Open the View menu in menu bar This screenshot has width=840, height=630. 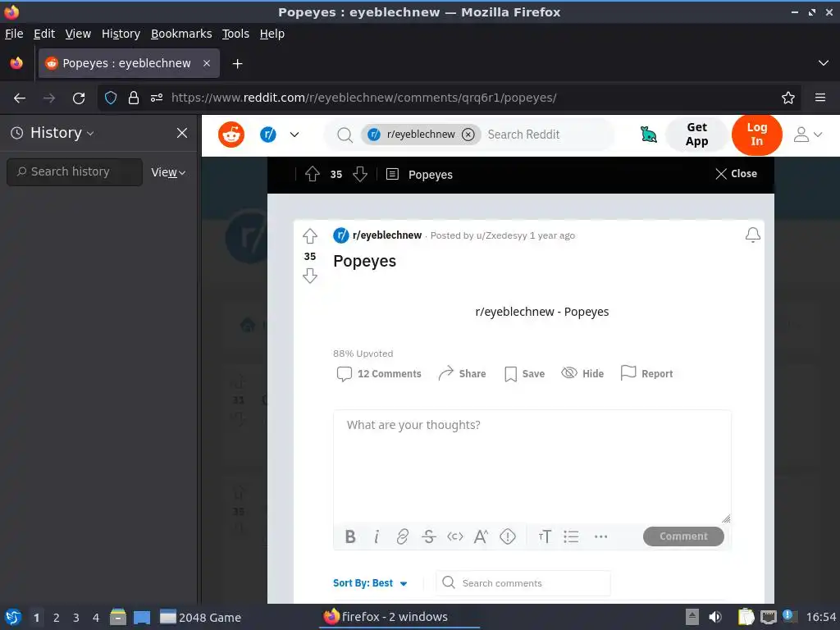(78, 34)
